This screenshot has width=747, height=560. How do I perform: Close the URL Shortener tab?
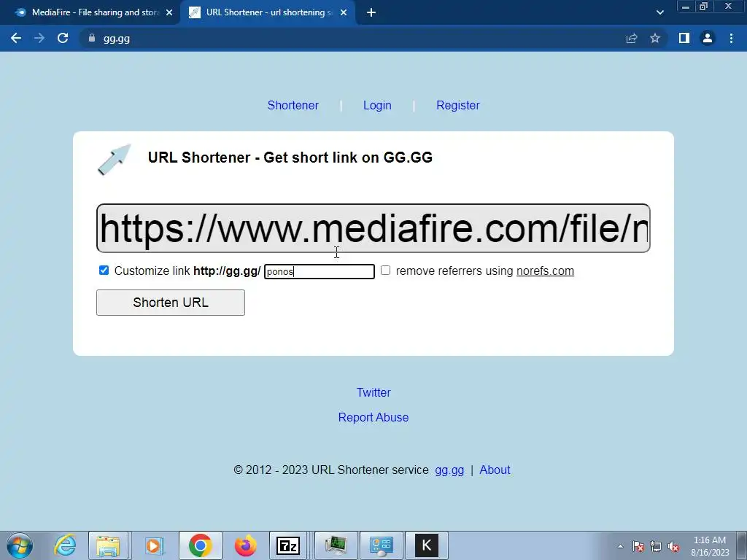[344, 13]
